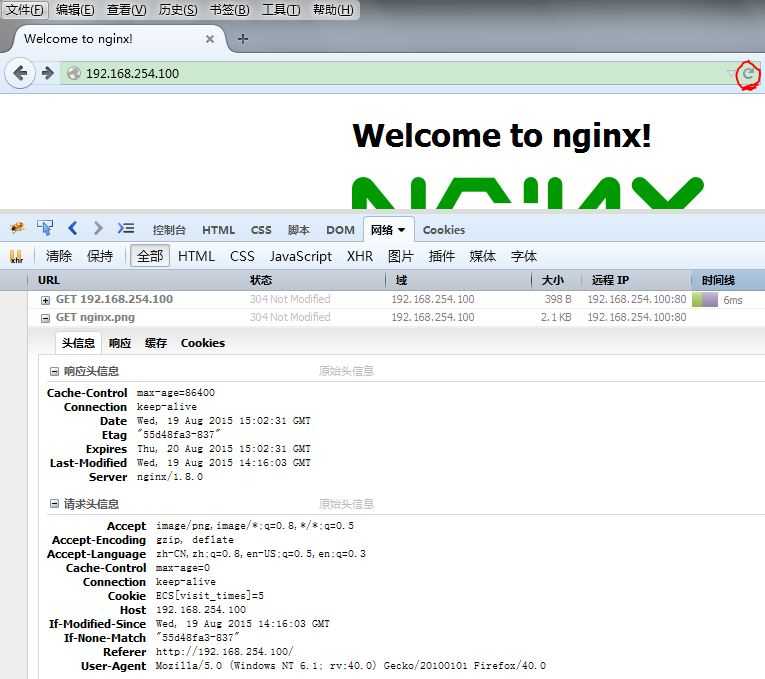Go forward with the browser forward arrow
The height and width of the screenshot is (679, 765).
point(47,73)
